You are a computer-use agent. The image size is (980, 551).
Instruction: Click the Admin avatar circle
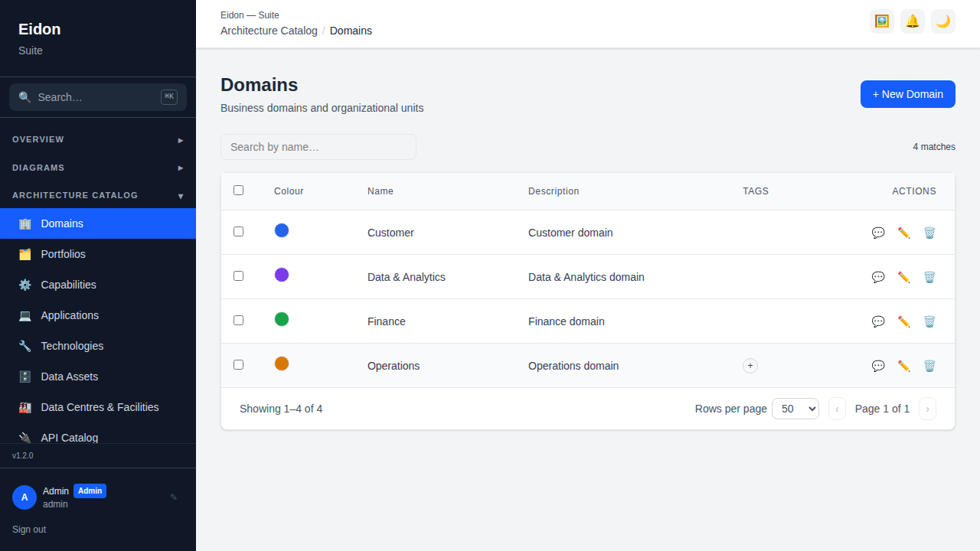click(x=24, y=497)
